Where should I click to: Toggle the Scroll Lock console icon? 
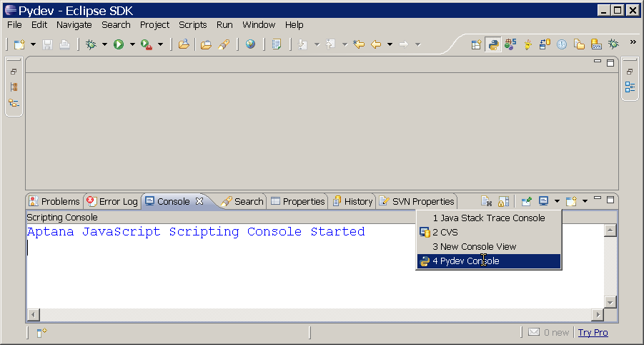click(503, 201)
